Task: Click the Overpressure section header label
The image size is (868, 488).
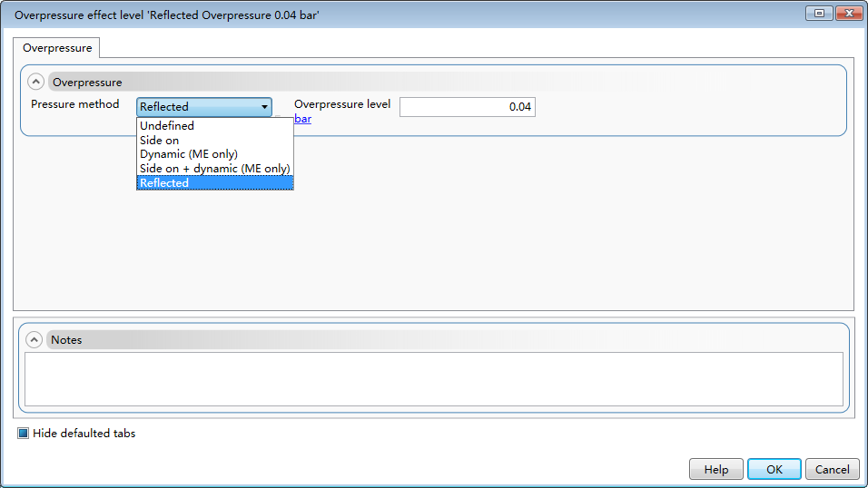Action: pyautogui.click(x=87, y=83)
